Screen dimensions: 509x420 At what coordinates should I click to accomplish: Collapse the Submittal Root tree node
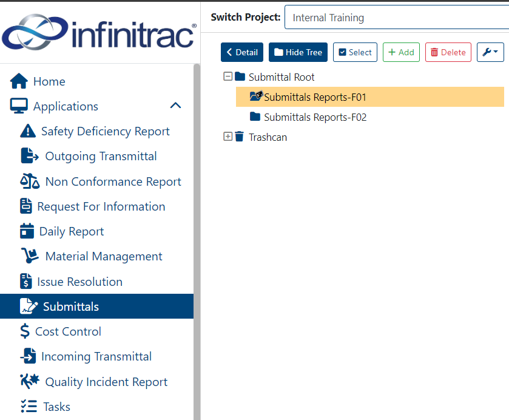228,76
